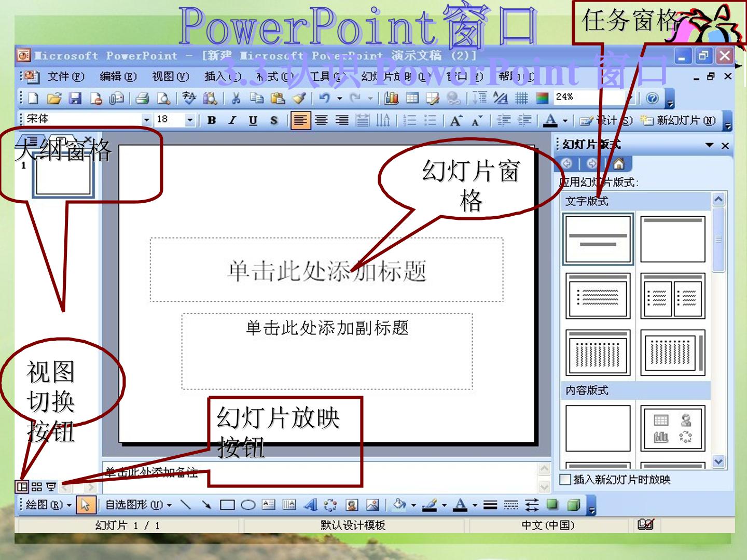Screen dimensions: 747x560
Task: Open the Undo history dropdown arrow
Action: [x=340, y=98]
